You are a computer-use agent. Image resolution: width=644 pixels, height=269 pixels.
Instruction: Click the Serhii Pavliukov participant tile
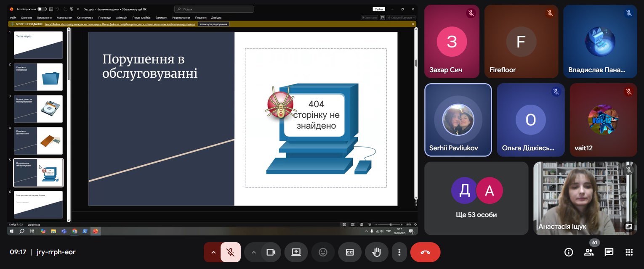(x=458, y=120)
